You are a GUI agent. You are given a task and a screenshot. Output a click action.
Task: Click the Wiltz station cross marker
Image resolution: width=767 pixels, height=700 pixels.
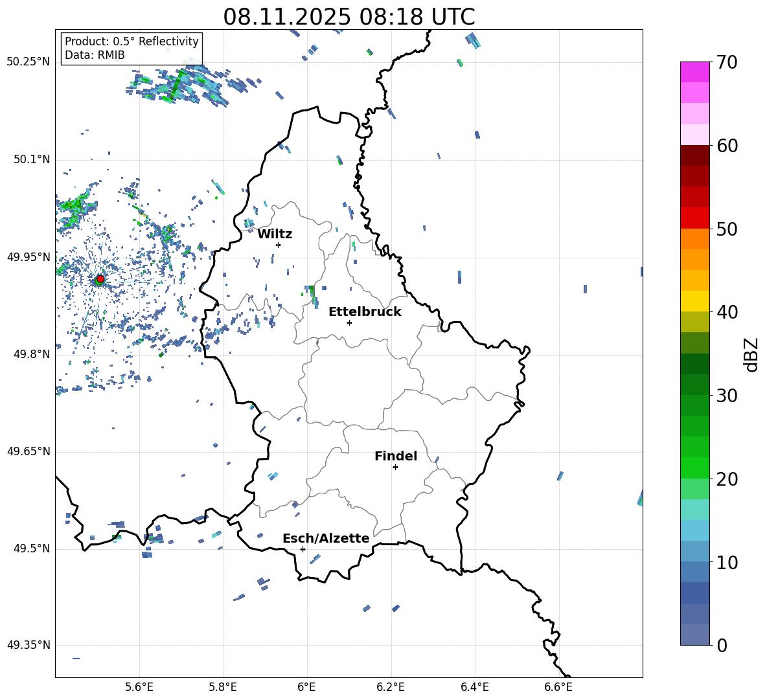(278, 245)
